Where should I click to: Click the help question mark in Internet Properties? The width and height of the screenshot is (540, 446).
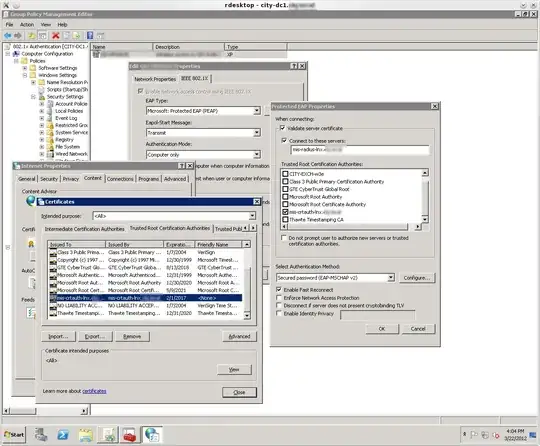182,166
